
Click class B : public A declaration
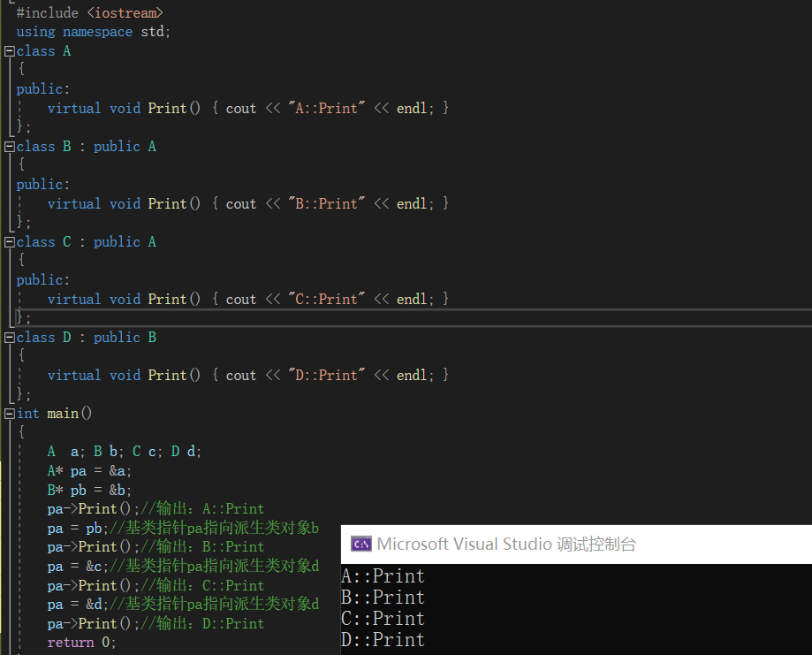point(86,147)
